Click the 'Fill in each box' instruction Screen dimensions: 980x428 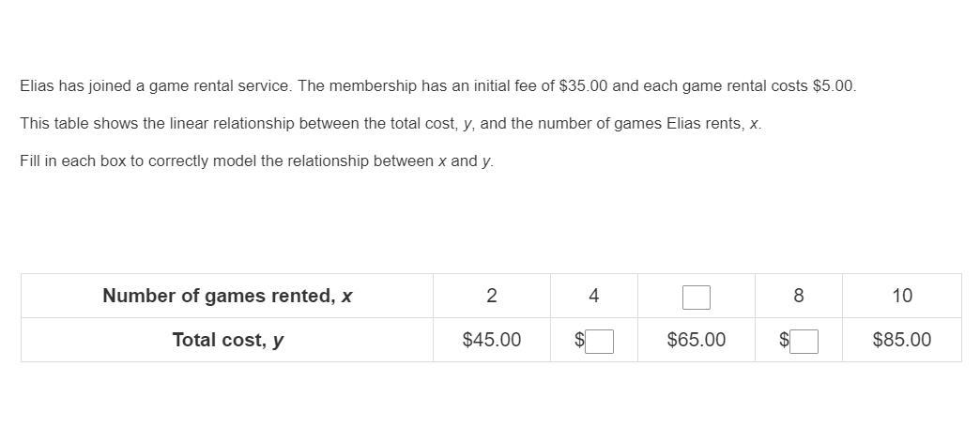point(256,160)
